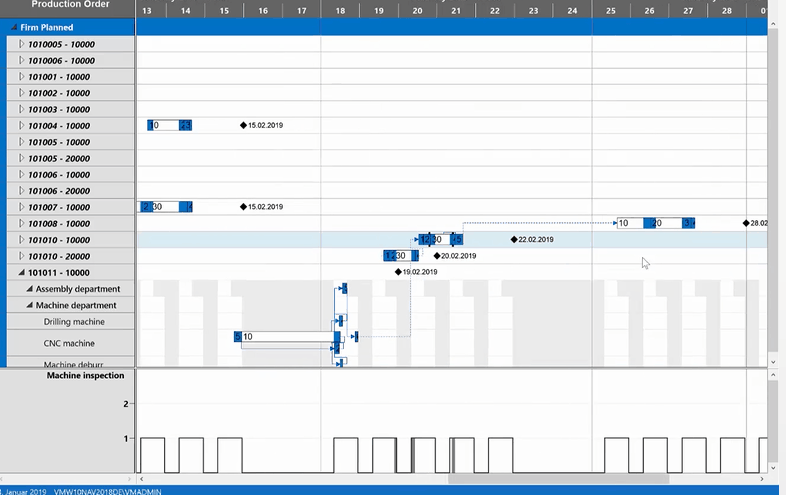Click the 20.02.2019 milestone diamond
786x495 pixels.
(x=437, y=256)
